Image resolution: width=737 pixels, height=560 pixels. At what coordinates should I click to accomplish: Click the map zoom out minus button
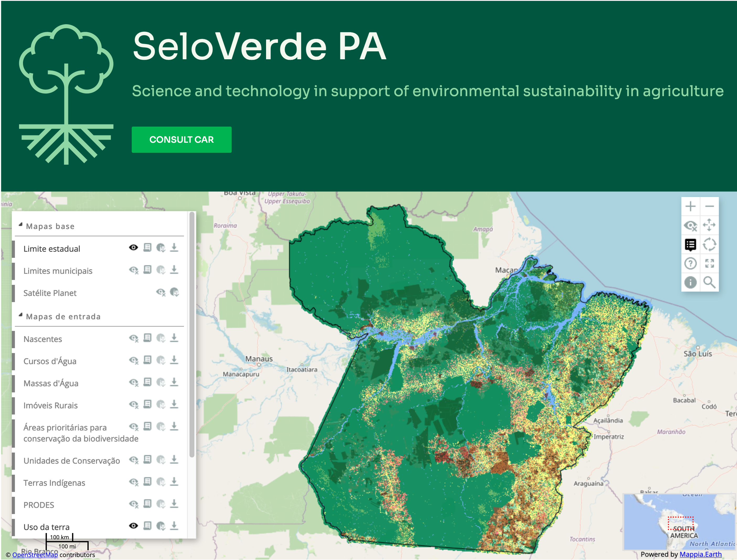(x=709, y=206)
